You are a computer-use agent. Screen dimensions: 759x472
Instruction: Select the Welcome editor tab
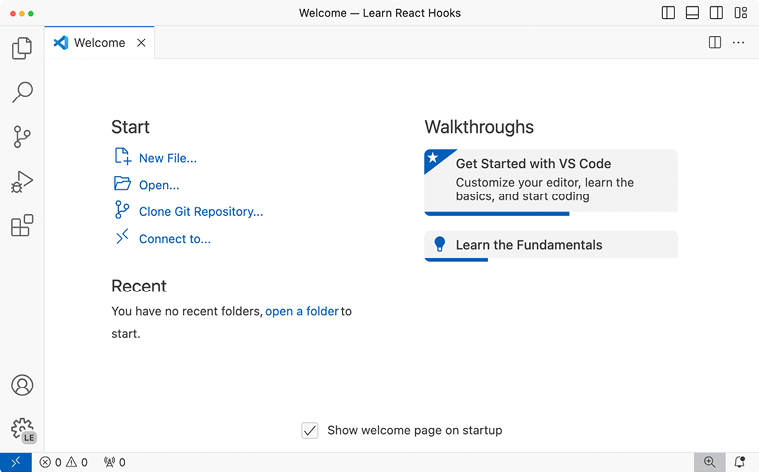pyautogui.click(x=100, y=43)
